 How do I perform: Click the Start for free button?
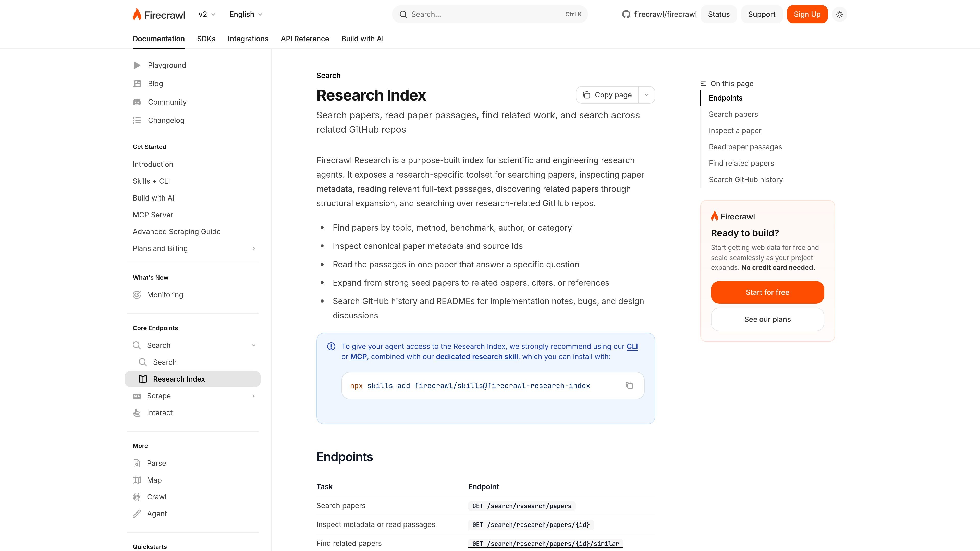click(x=767, y=292)
